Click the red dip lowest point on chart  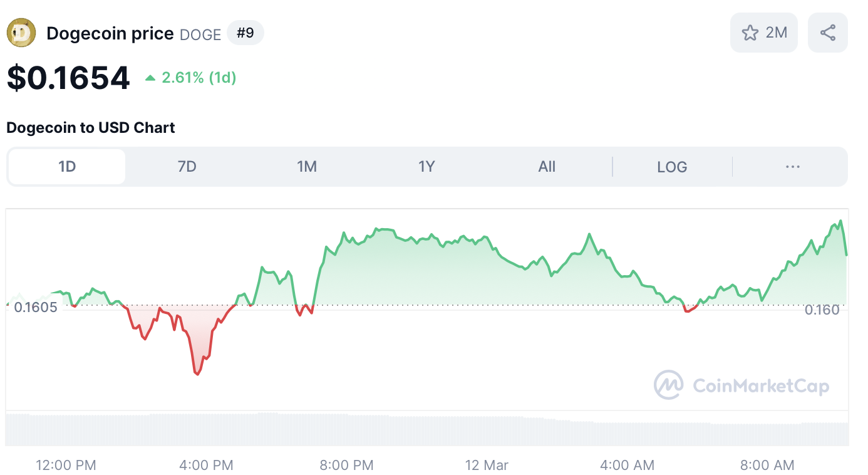(x=197, y=374)
